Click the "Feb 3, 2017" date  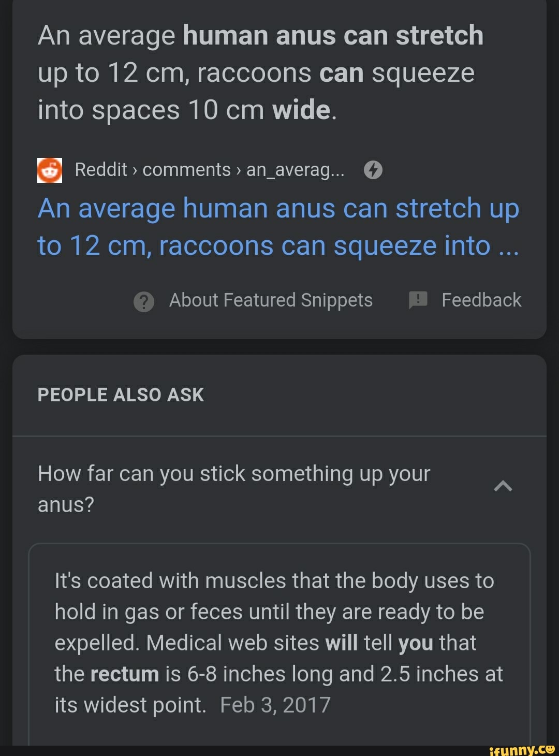[x=275, y=705]
